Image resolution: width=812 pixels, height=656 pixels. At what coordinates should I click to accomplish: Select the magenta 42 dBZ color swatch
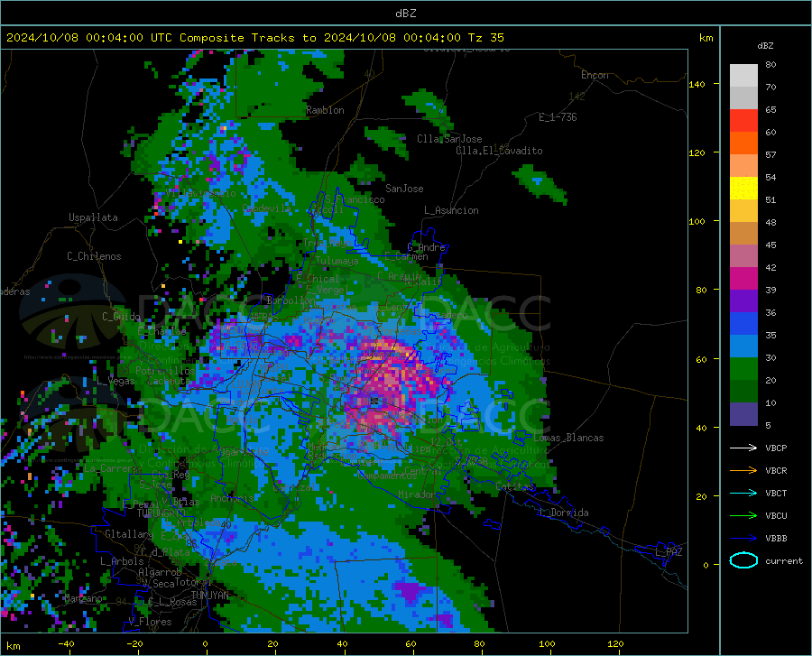coord(743,279)
